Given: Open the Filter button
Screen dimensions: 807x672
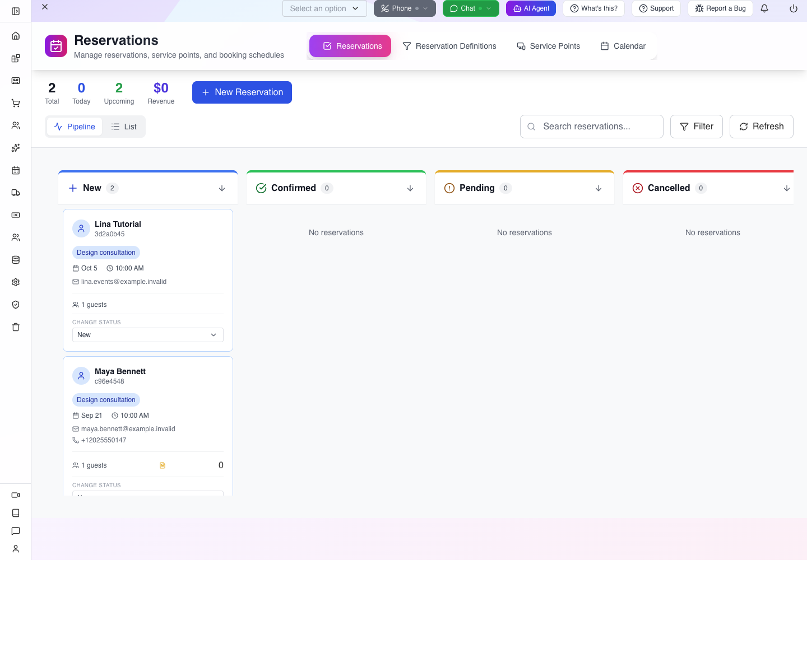Looking at the screenshot, I should (x=697, y=127).
